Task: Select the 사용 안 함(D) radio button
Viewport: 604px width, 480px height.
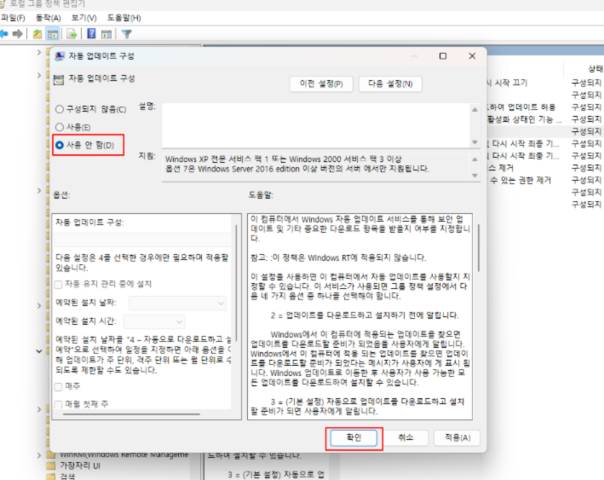Action: (x=59, y=145)
